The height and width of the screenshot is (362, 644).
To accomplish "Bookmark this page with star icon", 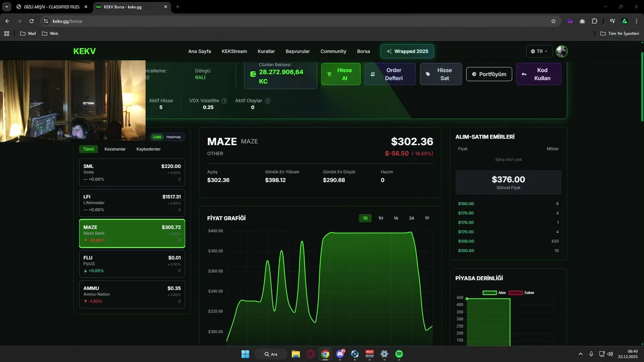I will (x=553, y=21).
